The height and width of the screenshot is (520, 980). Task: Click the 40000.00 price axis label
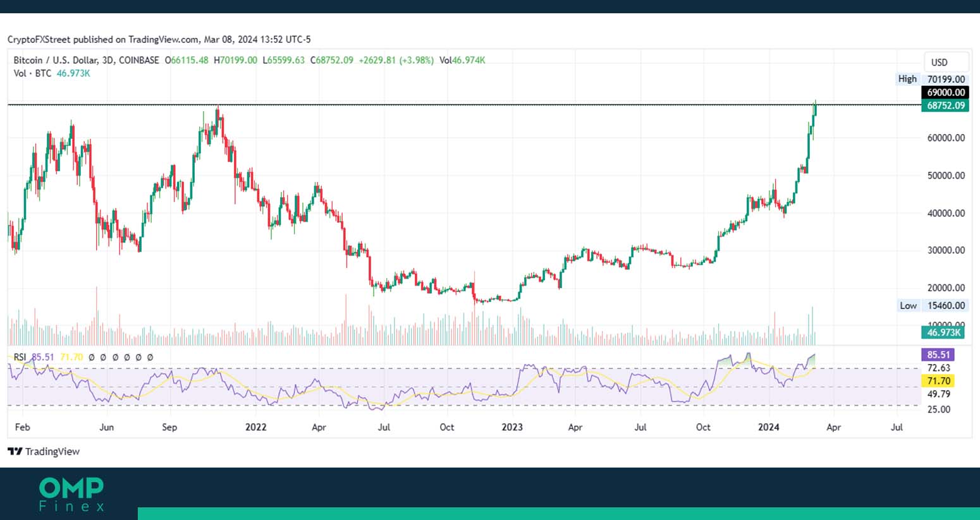pyautogui.click(x=946, y=213)
